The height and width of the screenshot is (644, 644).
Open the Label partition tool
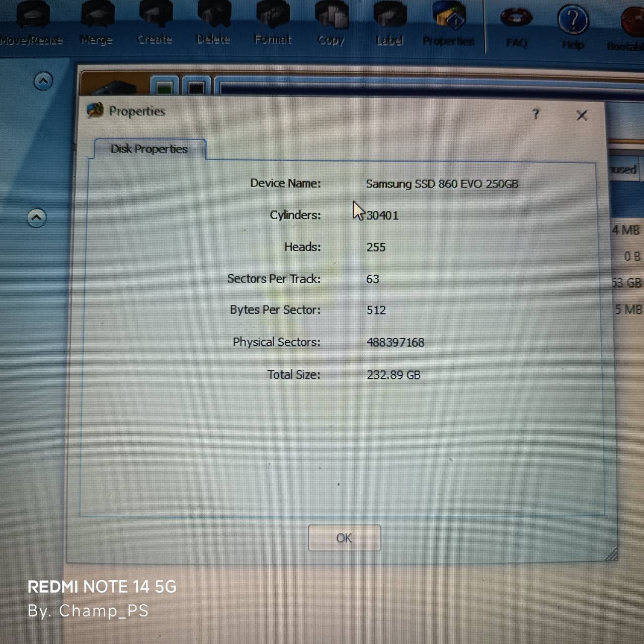coord(390,24)
